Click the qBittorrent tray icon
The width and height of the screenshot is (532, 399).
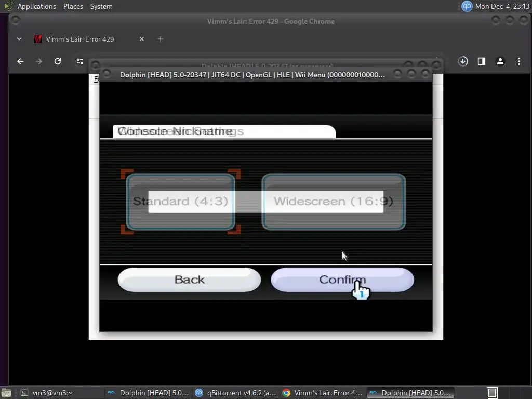(x=467, y=6)
